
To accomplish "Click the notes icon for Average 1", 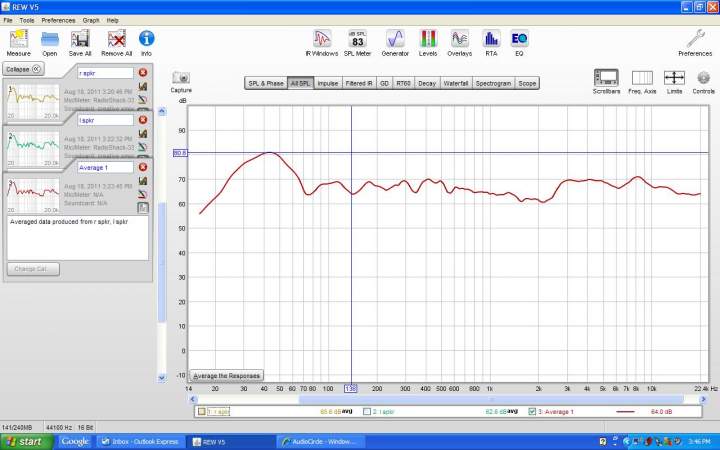I will pos(143,208).
